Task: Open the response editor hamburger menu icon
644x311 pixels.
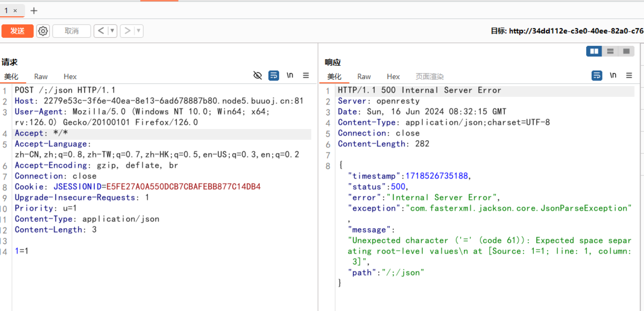Action: (x=629, y=75)
